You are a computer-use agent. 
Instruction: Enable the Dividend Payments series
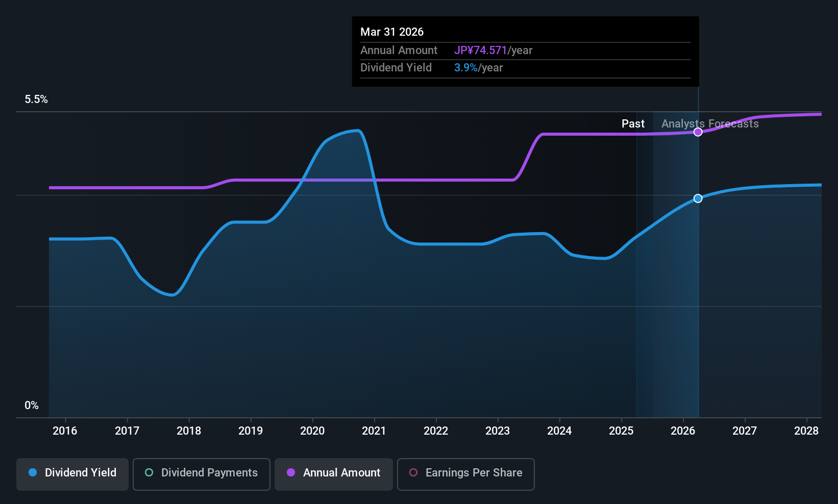202,474
